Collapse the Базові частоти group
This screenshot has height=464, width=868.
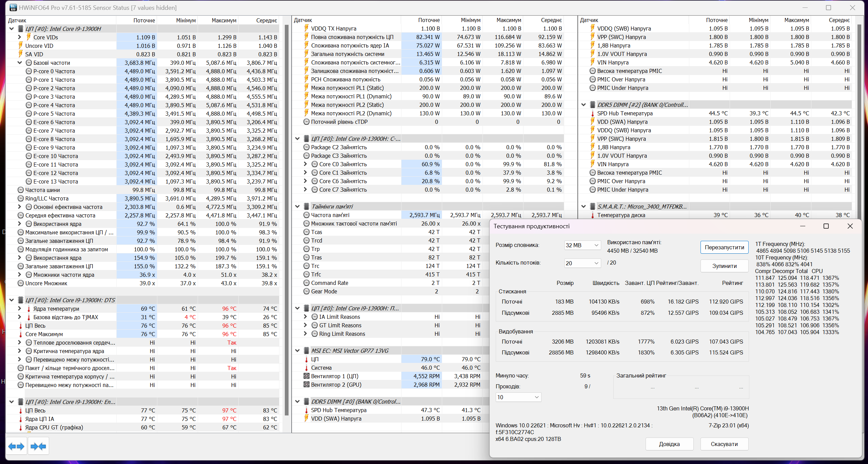pyautogui.click(x=20, y=63)
